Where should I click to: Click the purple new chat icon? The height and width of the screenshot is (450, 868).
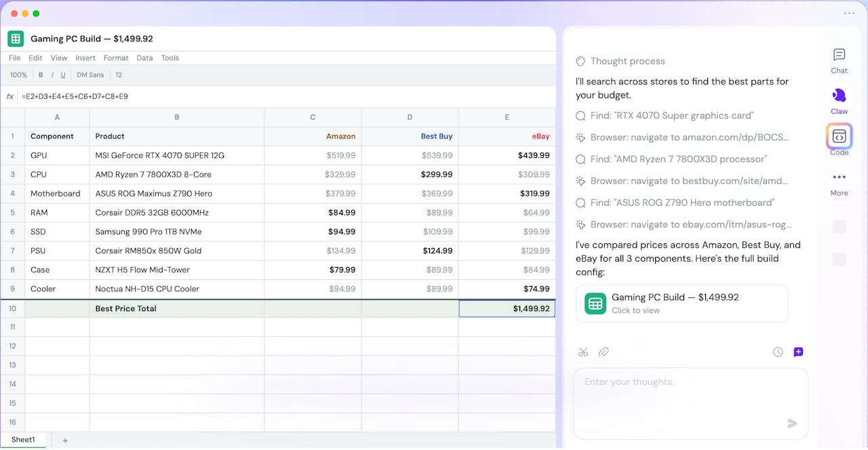[x=798, y=352]
